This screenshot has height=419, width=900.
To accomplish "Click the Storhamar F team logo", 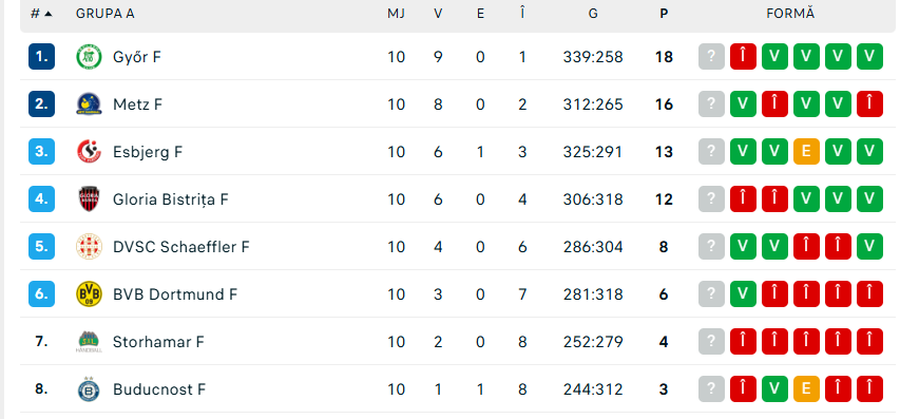I will [x=89, y=342].
